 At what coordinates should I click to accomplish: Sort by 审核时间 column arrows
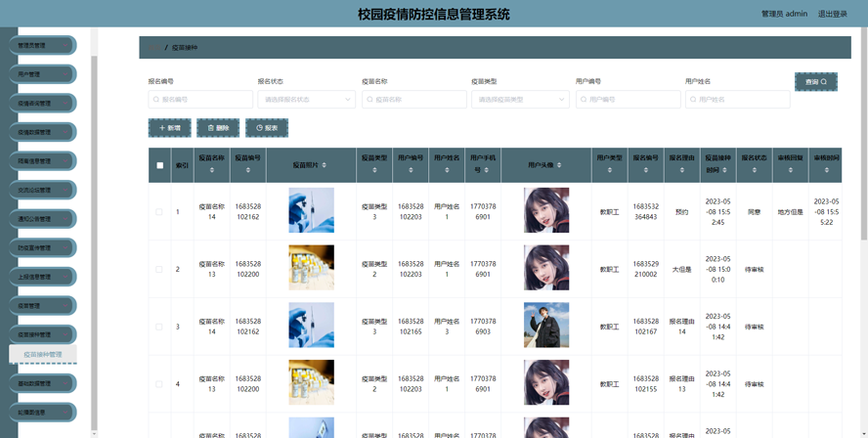coord(827,170)
